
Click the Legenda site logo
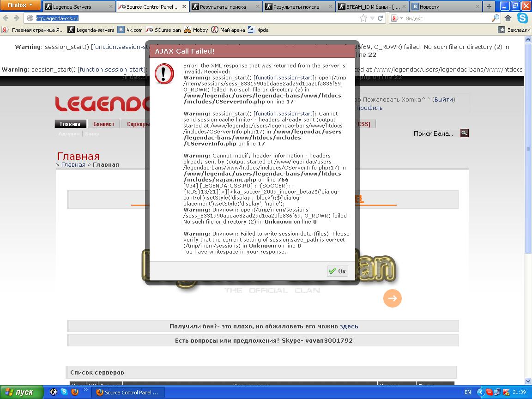[x=102, y=104]
